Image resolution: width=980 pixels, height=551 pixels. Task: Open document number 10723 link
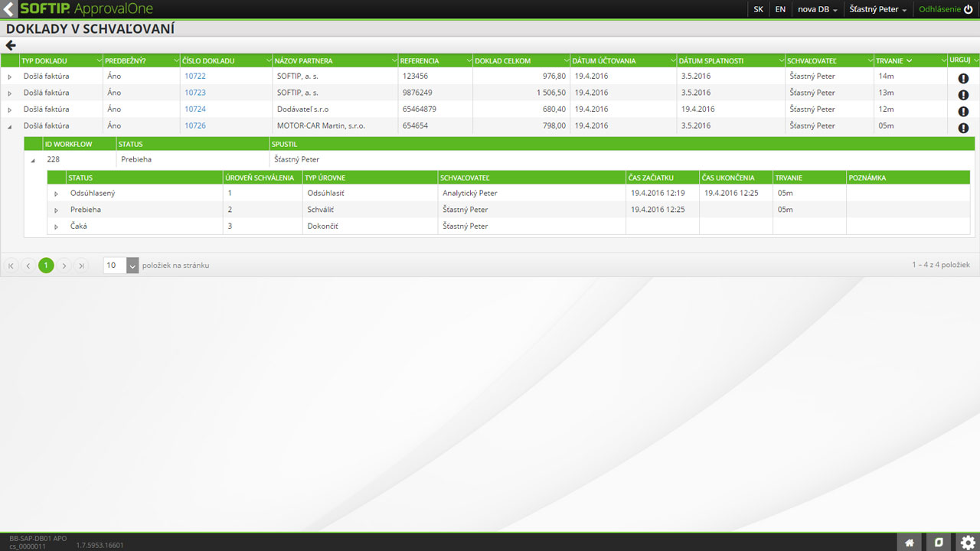pos(195,93)
